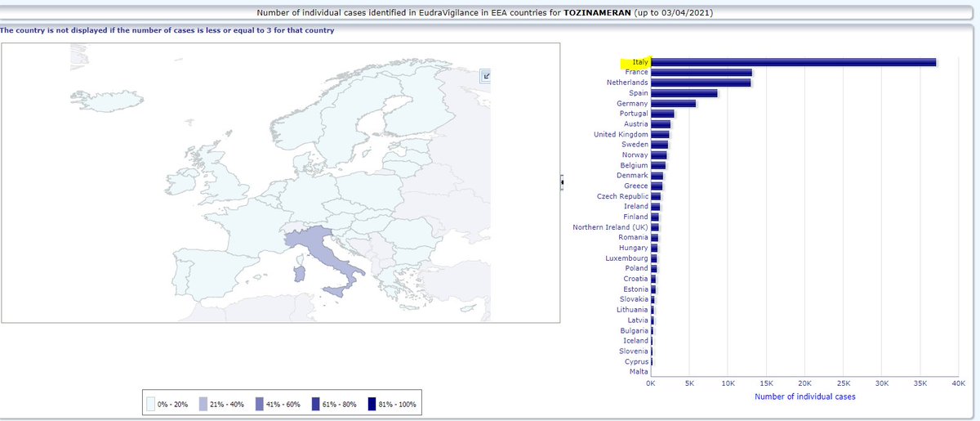Click the Slovakia country label

click(634, 299)
